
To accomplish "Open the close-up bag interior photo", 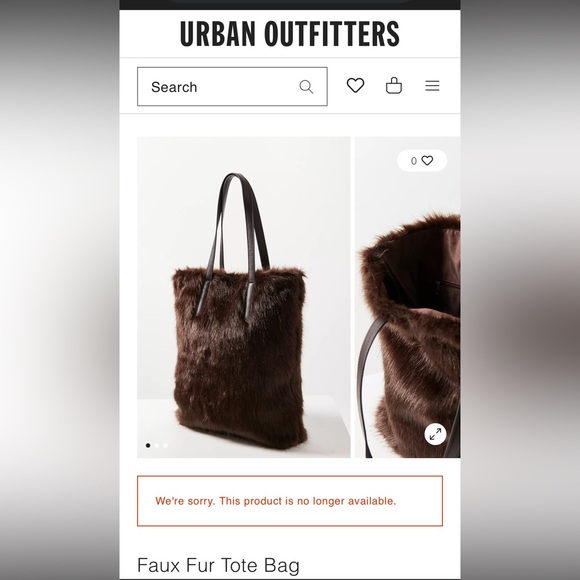I will [408, 297].
